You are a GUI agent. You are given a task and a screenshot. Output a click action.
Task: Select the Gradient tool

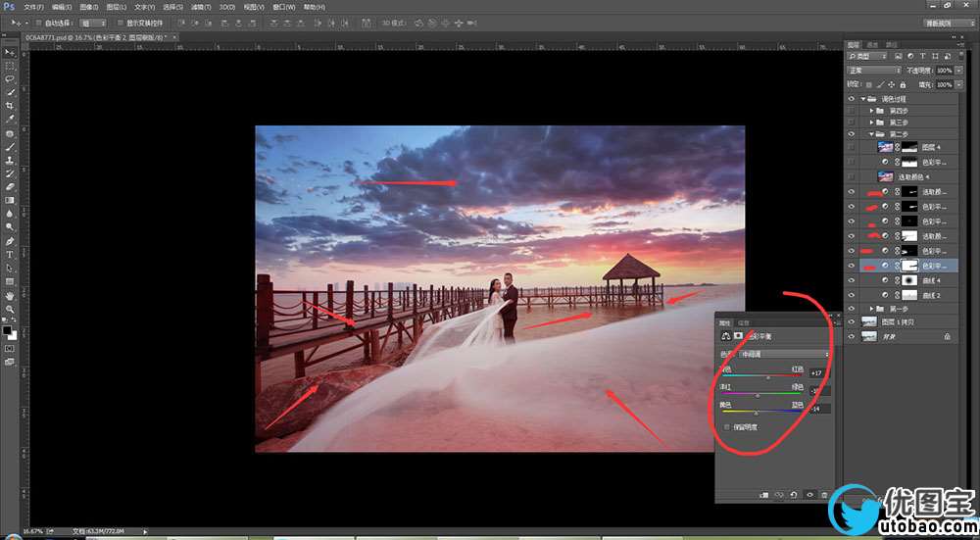(x=10, y=200)
